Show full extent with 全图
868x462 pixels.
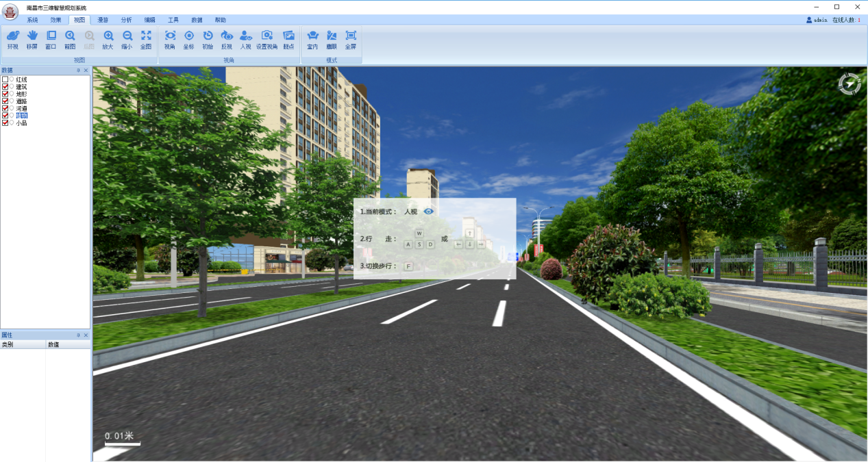(x=146, y=39)
